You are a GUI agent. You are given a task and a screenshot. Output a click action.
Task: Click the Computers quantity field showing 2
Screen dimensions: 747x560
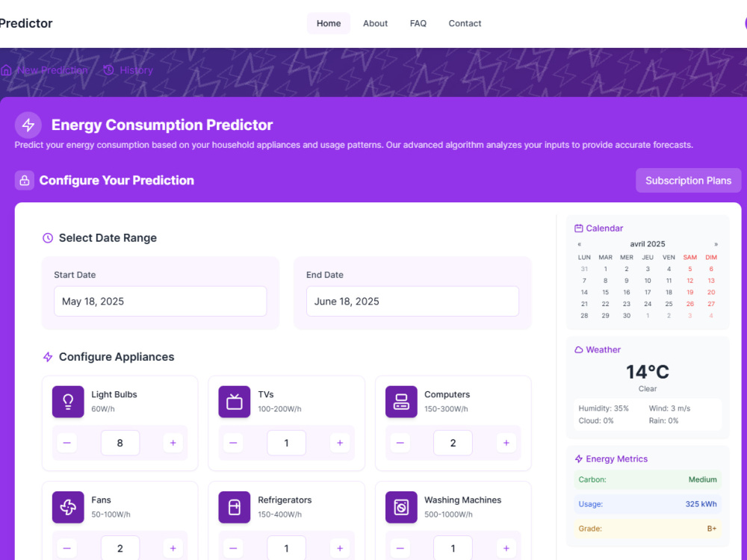click(453, 443)
